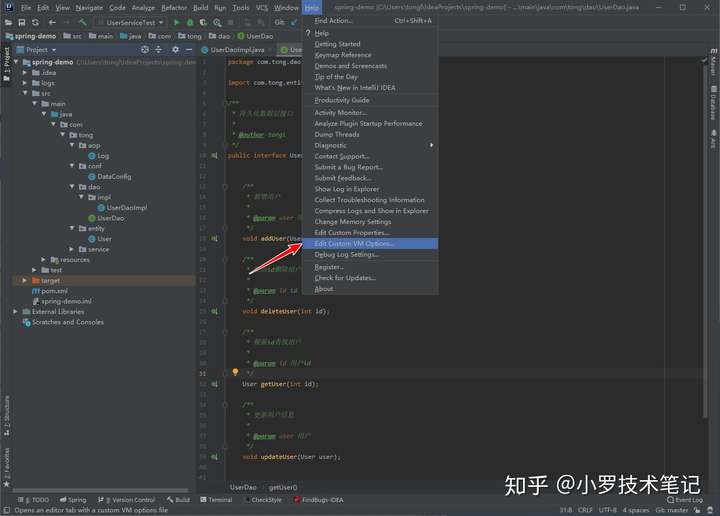The image size is (720, 516).
Task: Choose Check for Updates menu item
Action: (370, 278)
